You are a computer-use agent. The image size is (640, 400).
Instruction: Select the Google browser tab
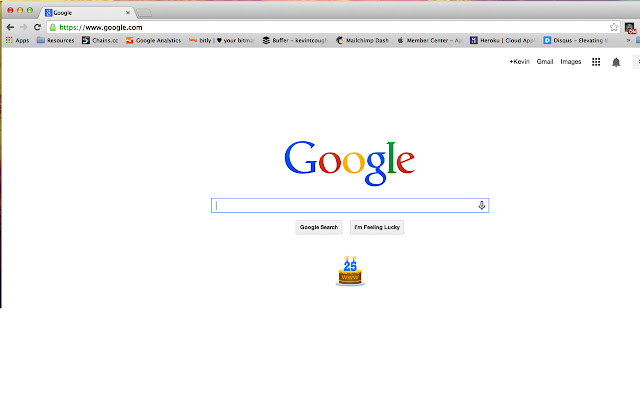87,13
